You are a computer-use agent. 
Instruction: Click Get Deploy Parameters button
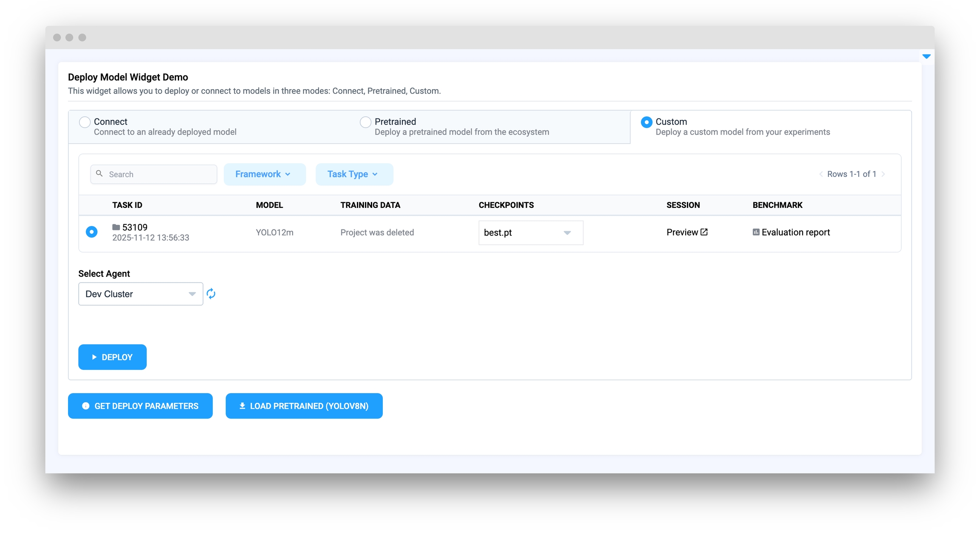pos(140,406)
